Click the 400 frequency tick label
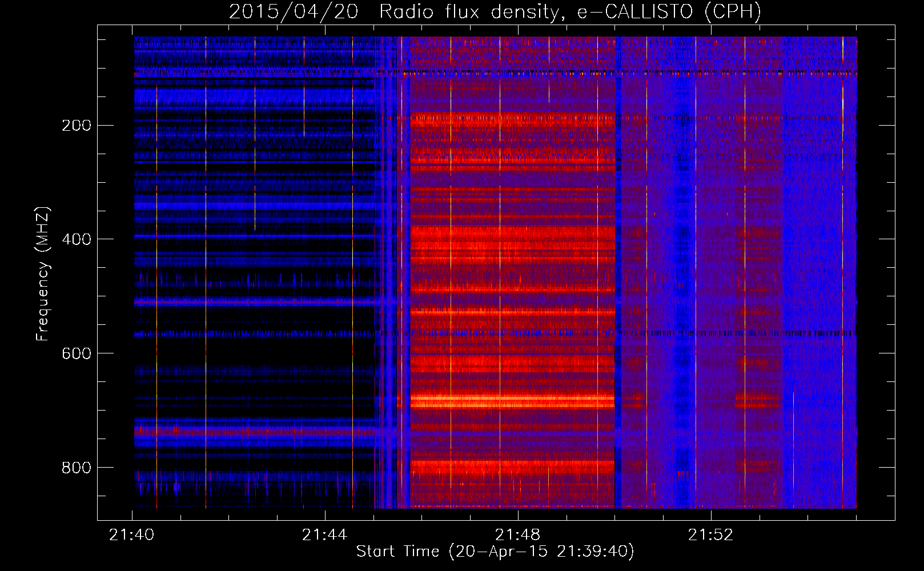 [77, 239]
